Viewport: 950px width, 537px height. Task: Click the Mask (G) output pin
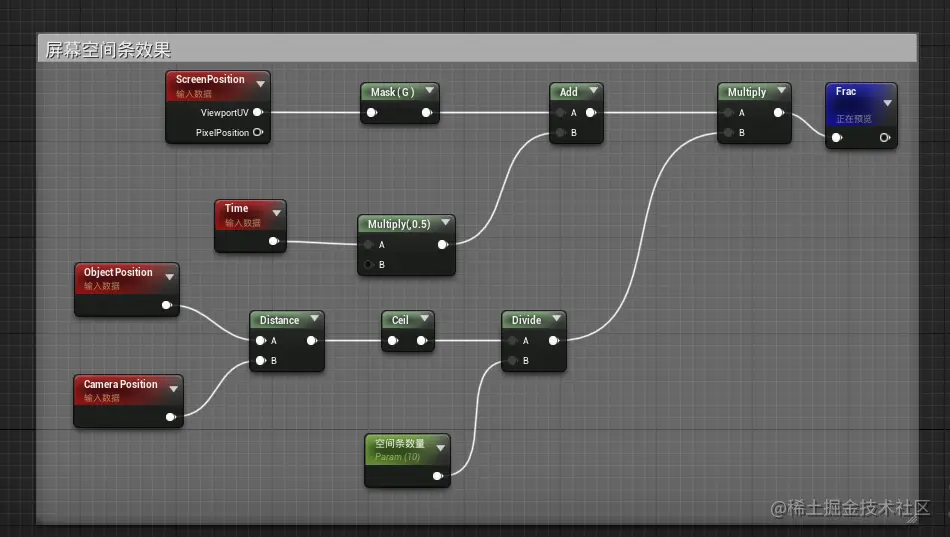(x=427, y=113)
